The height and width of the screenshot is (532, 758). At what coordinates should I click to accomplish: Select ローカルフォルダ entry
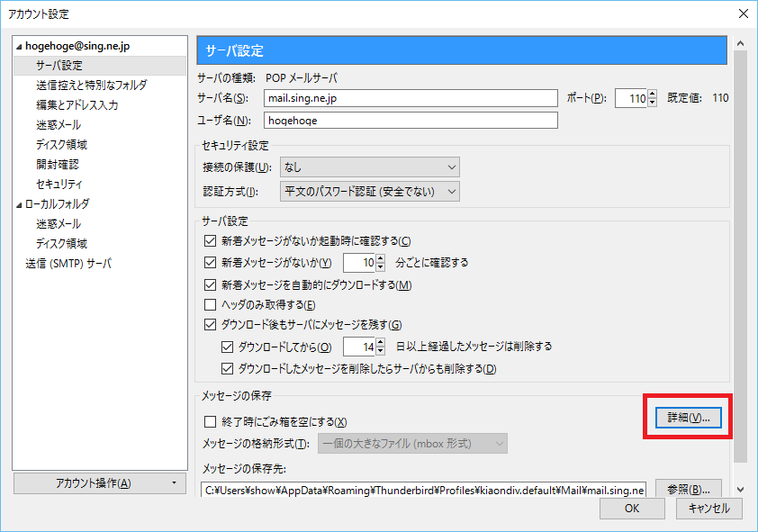[x=57, y=204]
